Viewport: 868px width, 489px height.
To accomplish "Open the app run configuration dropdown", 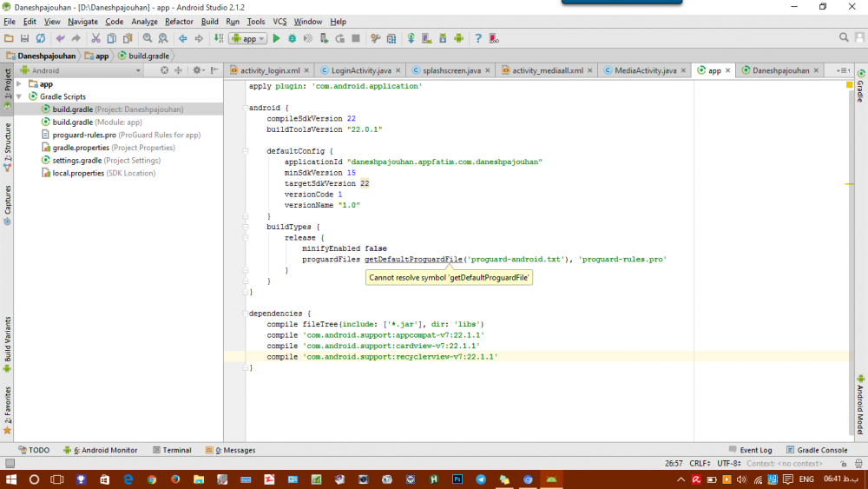I will [x=247, y=38].
